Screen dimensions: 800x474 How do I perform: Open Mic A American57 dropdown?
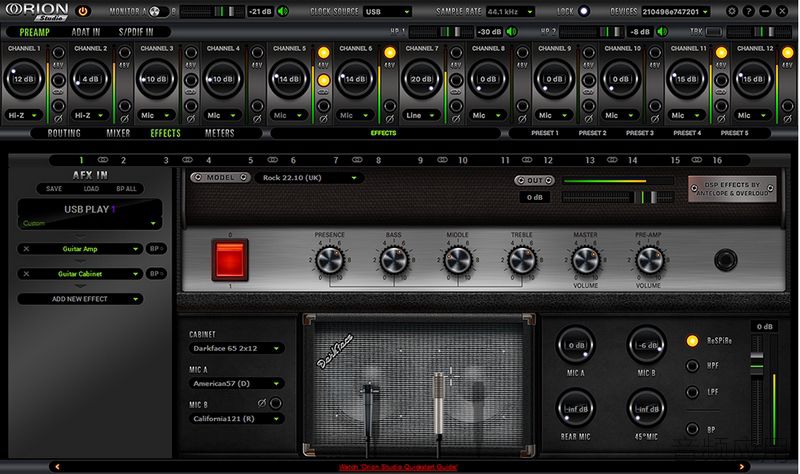click(x=236, y=384)
